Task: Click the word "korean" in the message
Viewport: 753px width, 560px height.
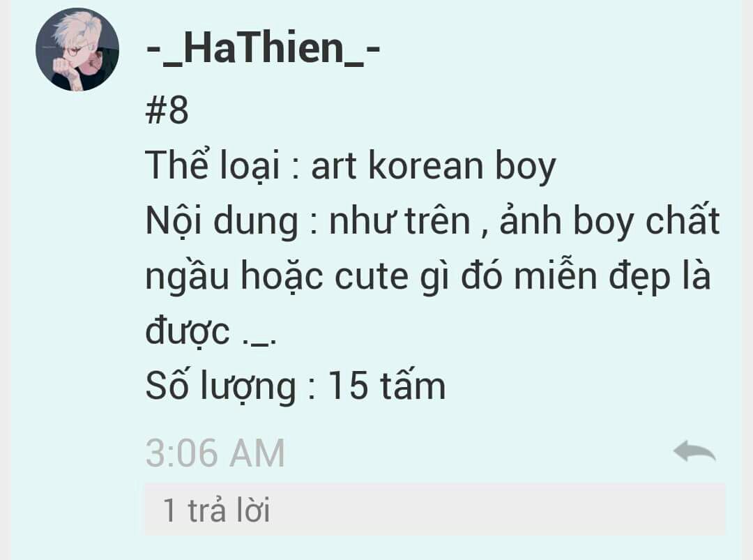Action: point(425,166)
